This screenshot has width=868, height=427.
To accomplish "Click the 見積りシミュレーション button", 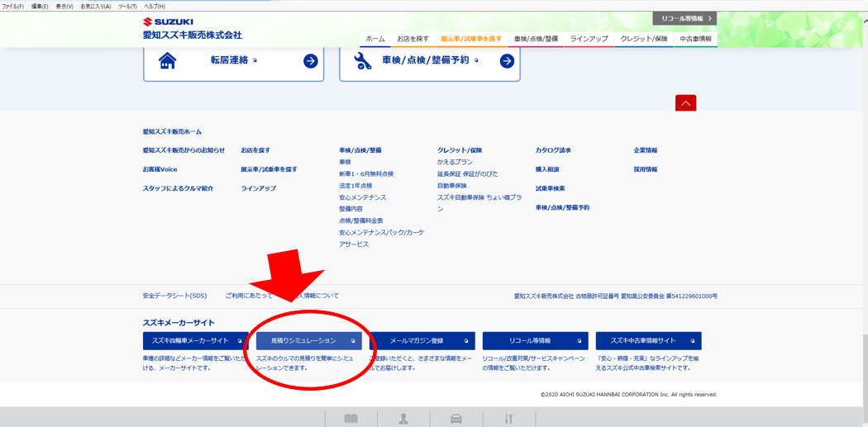I will coord(309,341).
